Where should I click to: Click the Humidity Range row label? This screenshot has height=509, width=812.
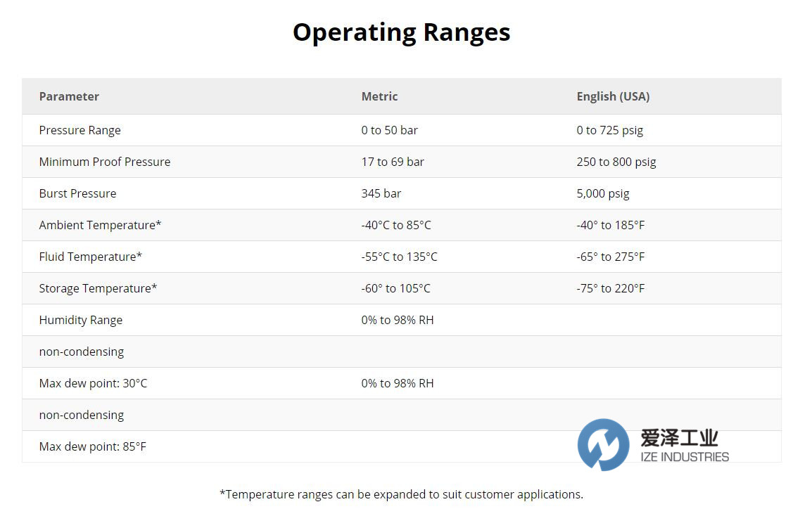(81, 320)
